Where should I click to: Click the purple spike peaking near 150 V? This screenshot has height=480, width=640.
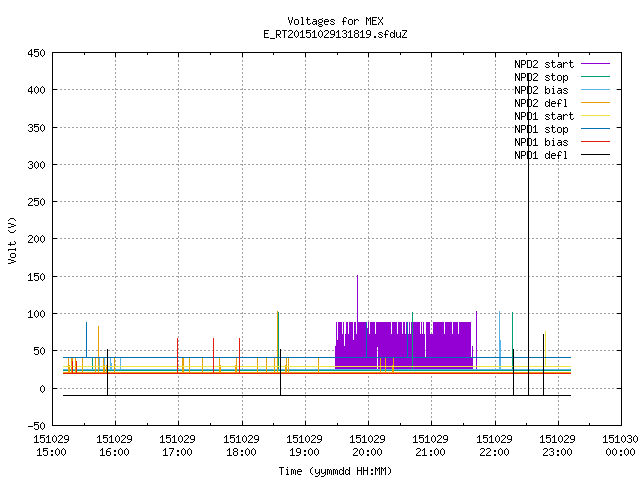(358, 298)
